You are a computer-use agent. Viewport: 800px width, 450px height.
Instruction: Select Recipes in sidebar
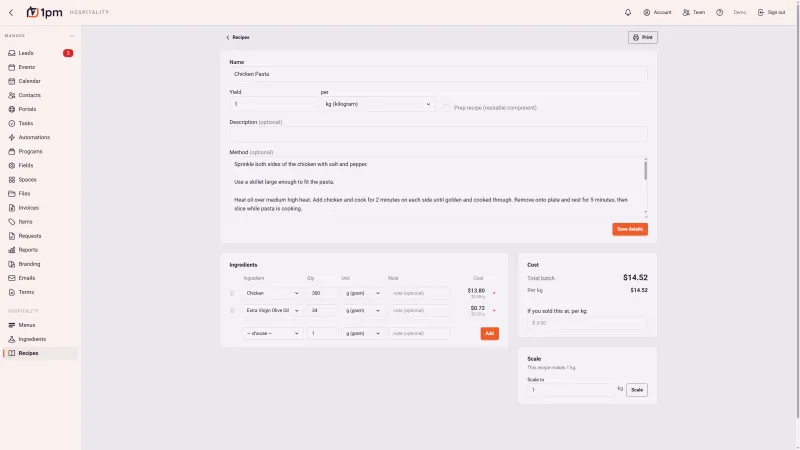[40, 353]
